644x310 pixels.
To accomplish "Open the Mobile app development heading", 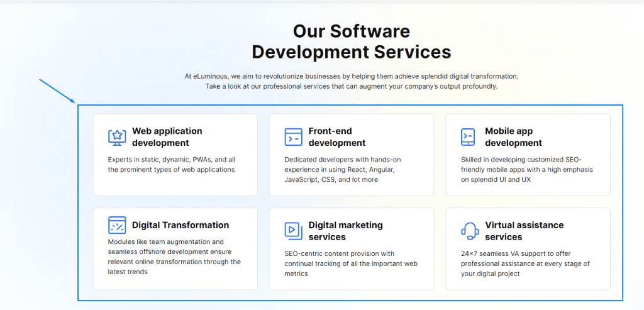I will (513, 137).
